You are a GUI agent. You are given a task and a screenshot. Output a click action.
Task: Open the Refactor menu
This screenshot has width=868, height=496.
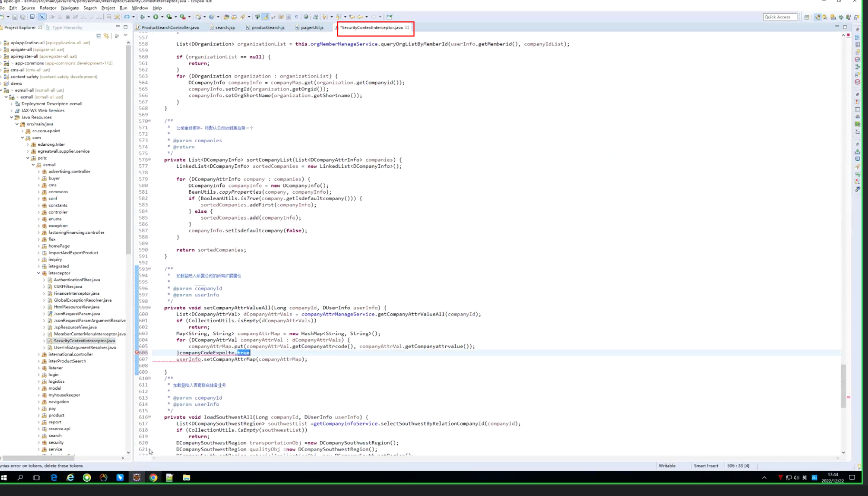click(x=48, y=8)
